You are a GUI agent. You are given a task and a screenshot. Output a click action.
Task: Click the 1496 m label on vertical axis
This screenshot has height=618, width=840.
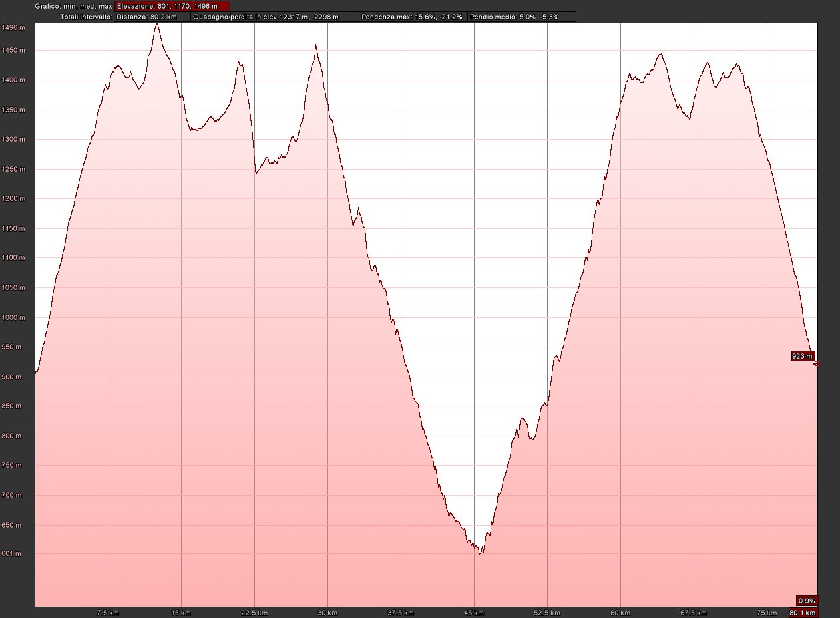point(14,28)
